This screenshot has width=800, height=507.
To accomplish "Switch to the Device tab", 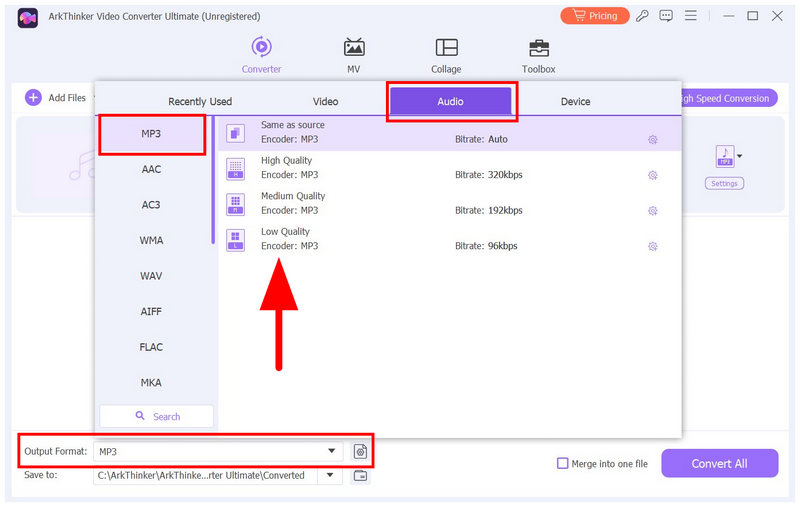I will (x=576, y=102).
